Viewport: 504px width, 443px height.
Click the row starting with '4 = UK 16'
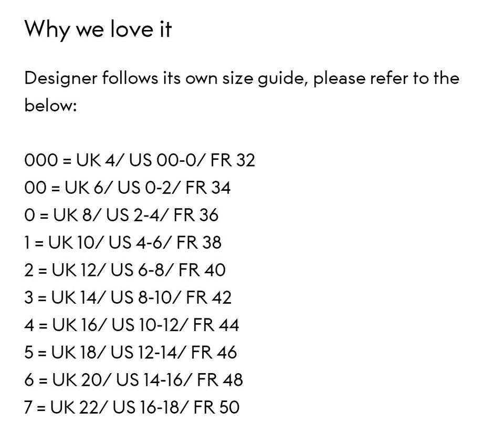click(x=131, y=325)
